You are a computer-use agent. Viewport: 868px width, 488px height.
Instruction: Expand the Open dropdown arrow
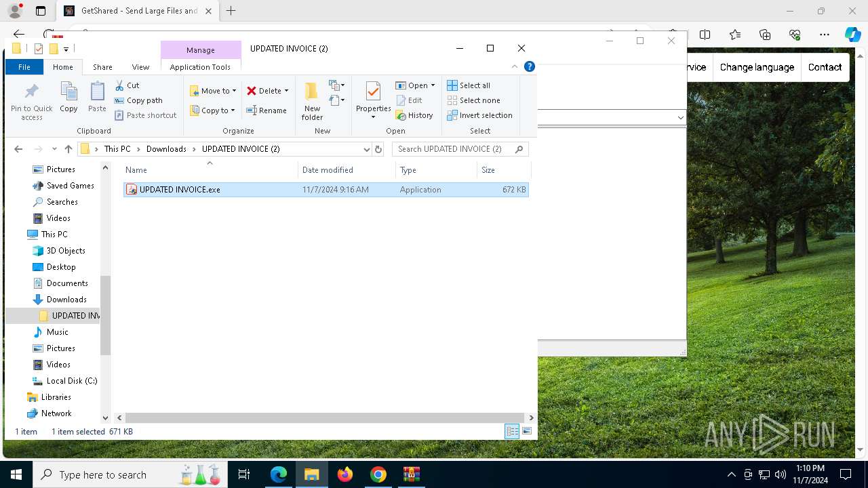433,85
